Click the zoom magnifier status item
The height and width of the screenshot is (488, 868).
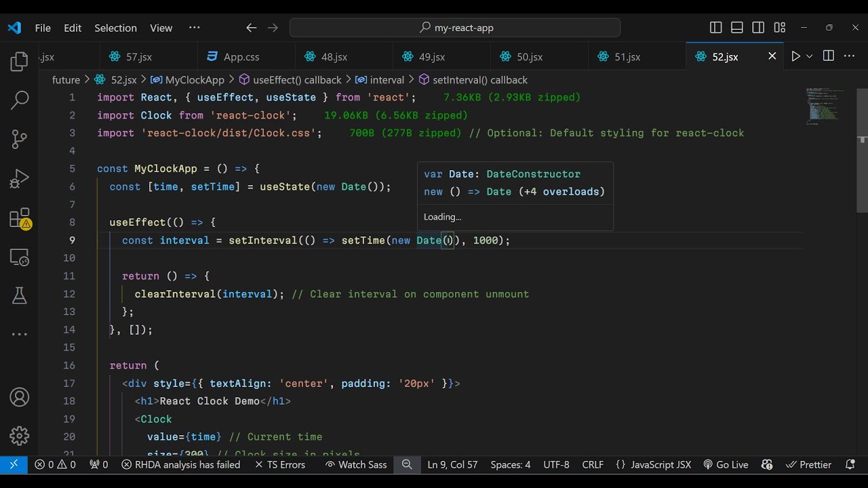[x=407, y=464]
